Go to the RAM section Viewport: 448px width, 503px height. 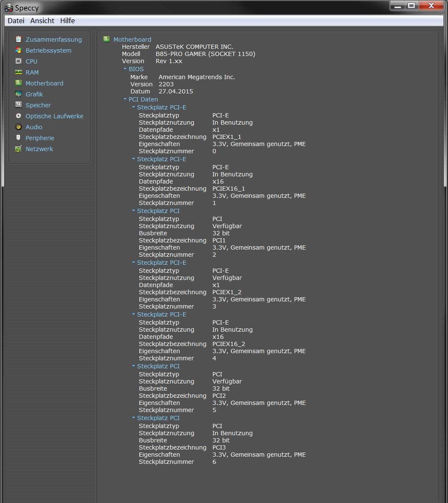click(x=32, y=72)
